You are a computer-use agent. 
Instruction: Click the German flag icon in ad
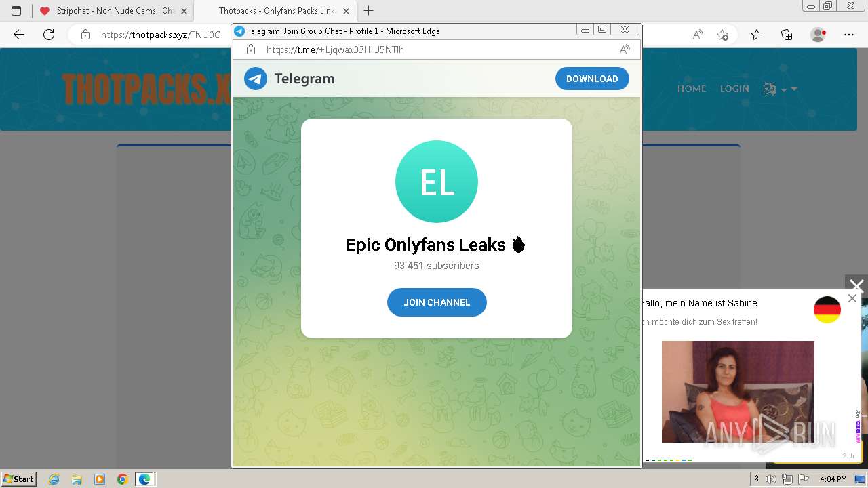coord(827,310)
